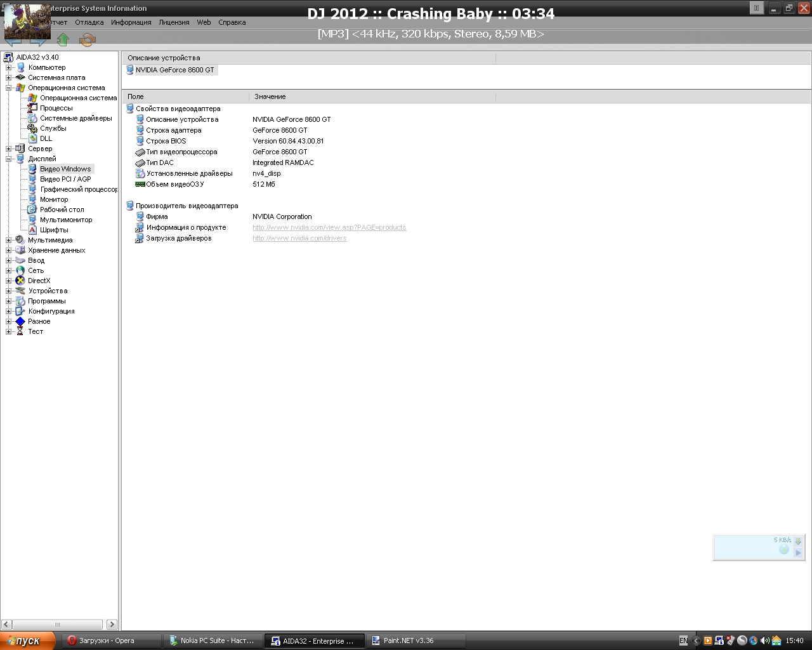
Task: Expand the Системная плата node
Action: (x=9, y=77)
